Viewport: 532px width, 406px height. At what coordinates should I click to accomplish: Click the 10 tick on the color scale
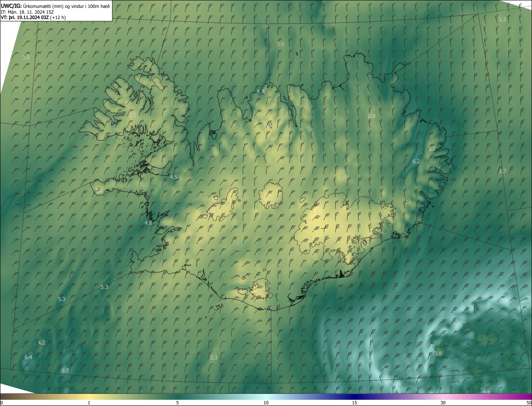pos(266,403)
